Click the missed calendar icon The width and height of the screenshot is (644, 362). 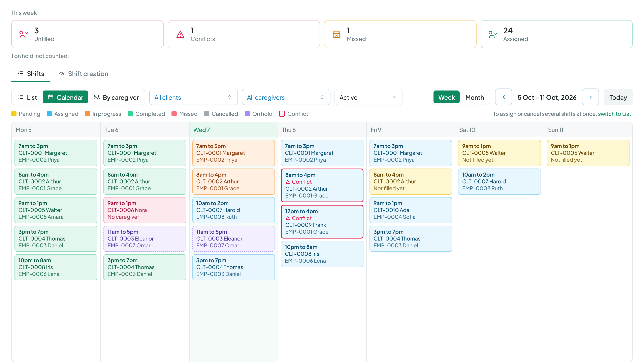[x=336, y=34]
